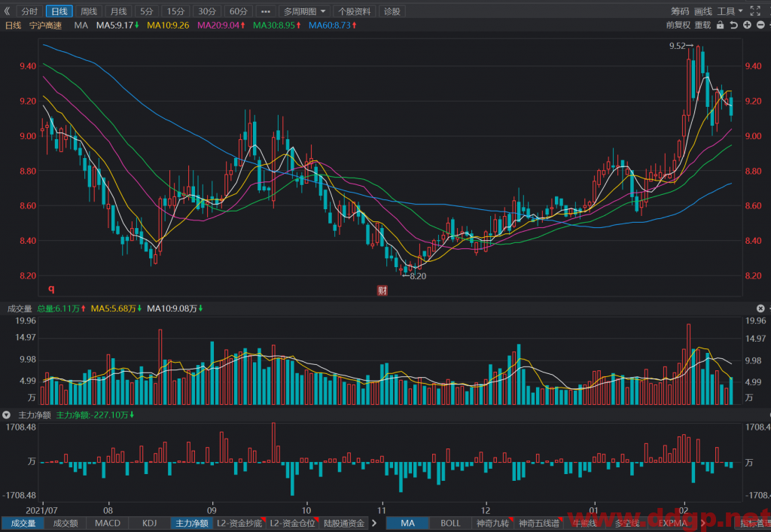Close the 成交量 volume panel

coord(760,309)
